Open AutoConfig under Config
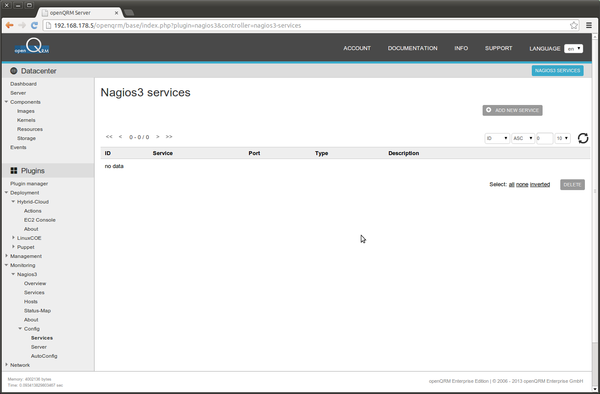The height and width of the screenshot is (394, 600). pos(44,356)
